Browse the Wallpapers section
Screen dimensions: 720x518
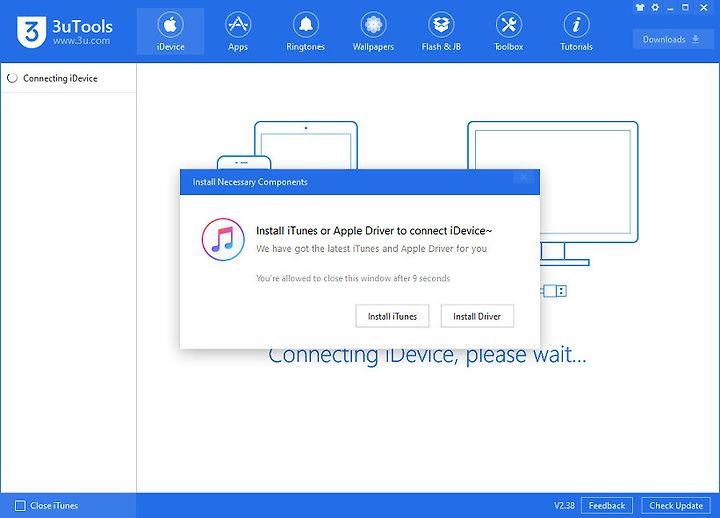click(373, 31)
